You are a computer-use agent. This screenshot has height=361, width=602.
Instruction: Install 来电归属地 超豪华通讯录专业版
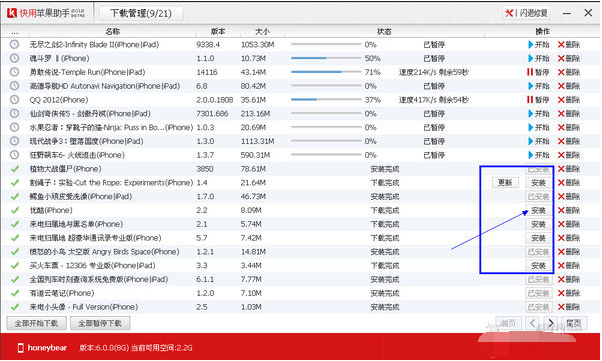[x=539, y=238]
